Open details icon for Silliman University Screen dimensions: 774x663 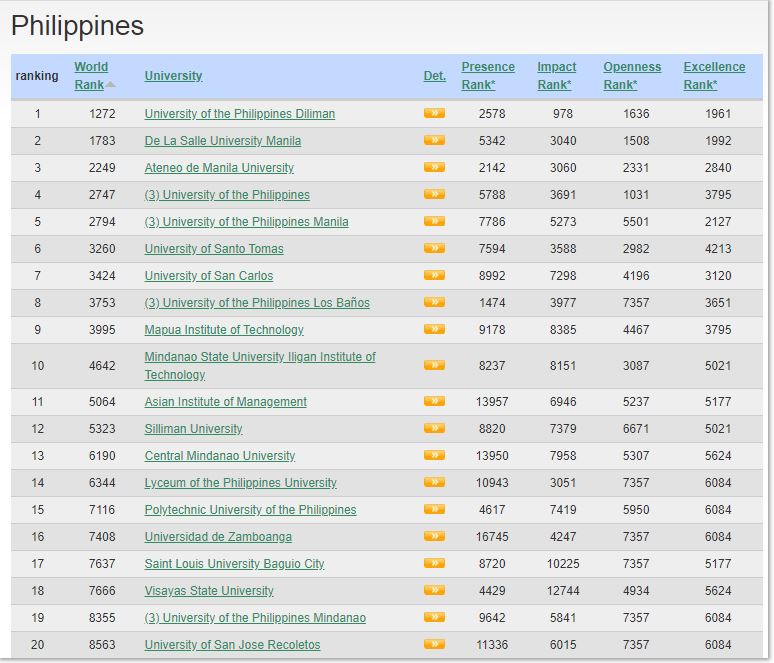click(434, 429)
